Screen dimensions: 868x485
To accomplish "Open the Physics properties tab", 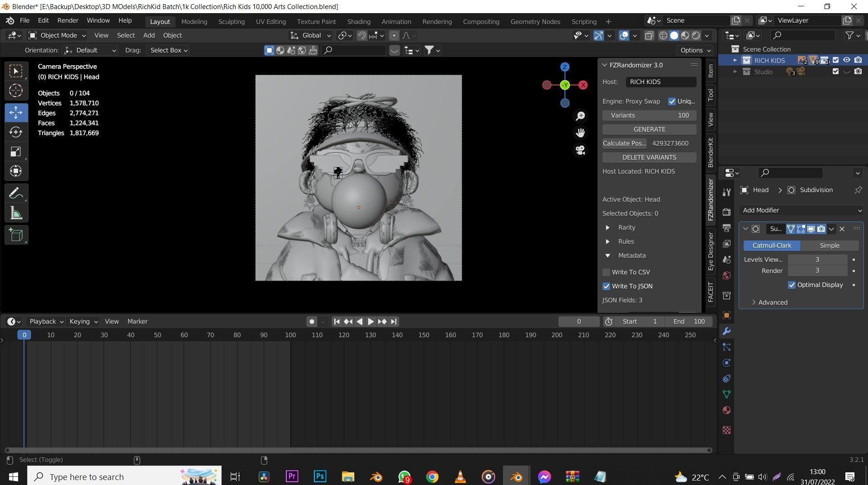I will 726,363.
